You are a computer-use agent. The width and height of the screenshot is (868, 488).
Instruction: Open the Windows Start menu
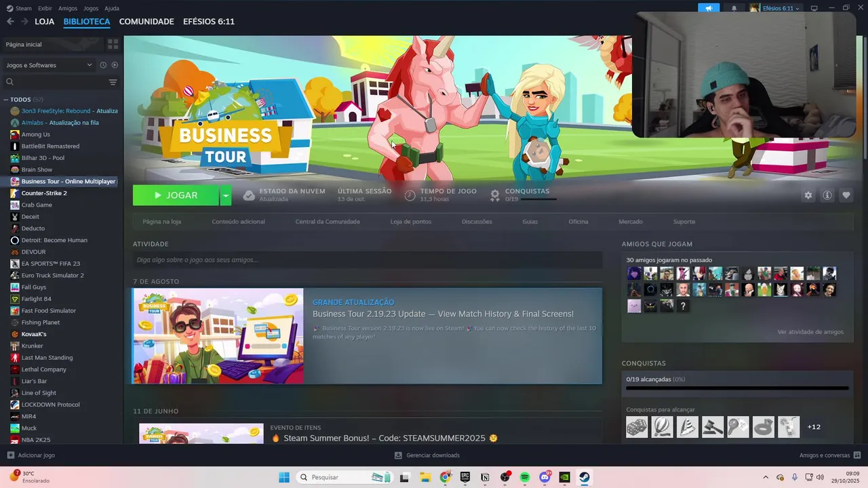point(283,477)
